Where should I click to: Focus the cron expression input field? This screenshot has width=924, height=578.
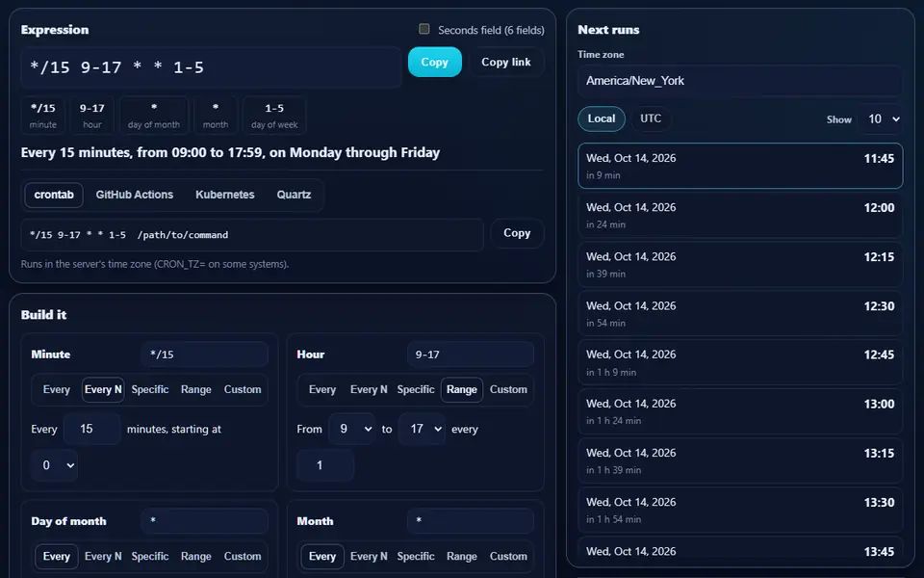click(x=211, y=67)
